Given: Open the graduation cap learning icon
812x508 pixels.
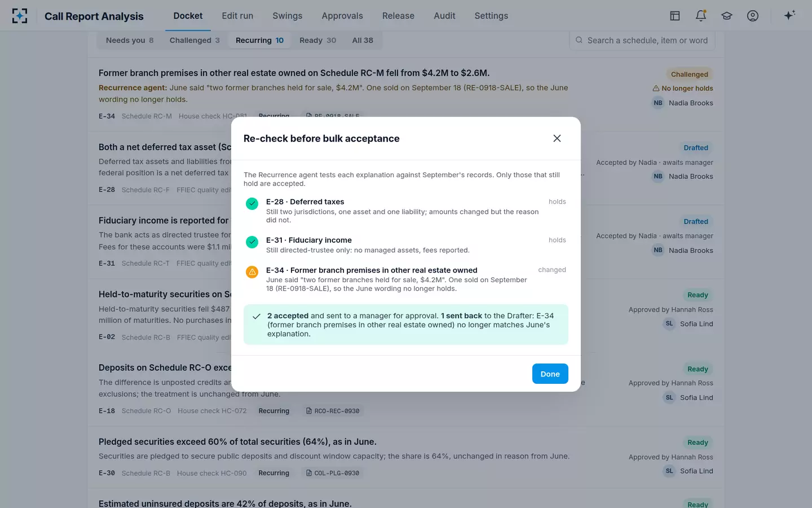Looking at the screenshot, I should point(727,16).
